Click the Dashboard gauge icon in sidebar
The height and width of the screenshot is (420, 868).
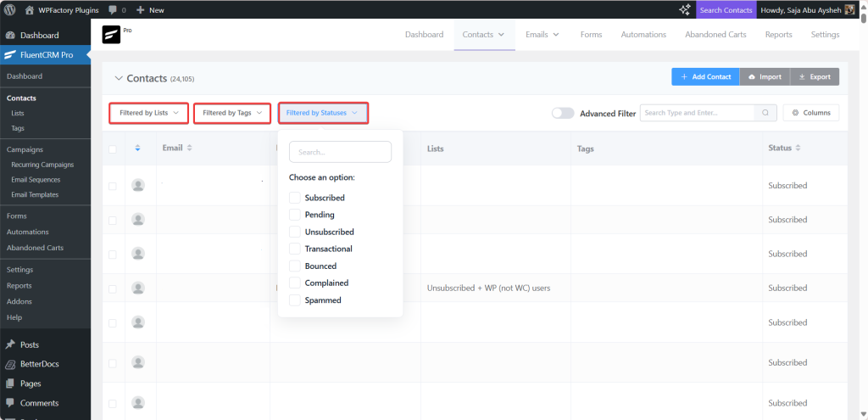(10, 36)
